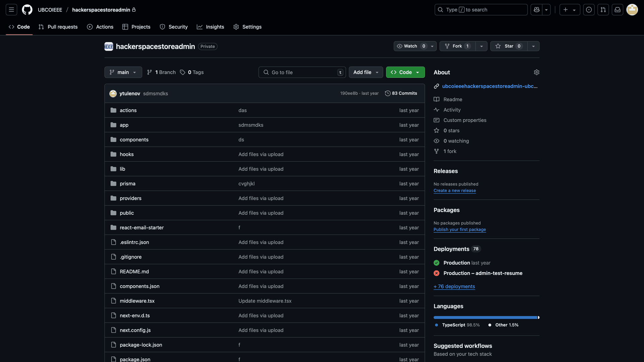
Task: Open the "Update middleware.tsx" commit message
Action: click(x=265, y=301)
